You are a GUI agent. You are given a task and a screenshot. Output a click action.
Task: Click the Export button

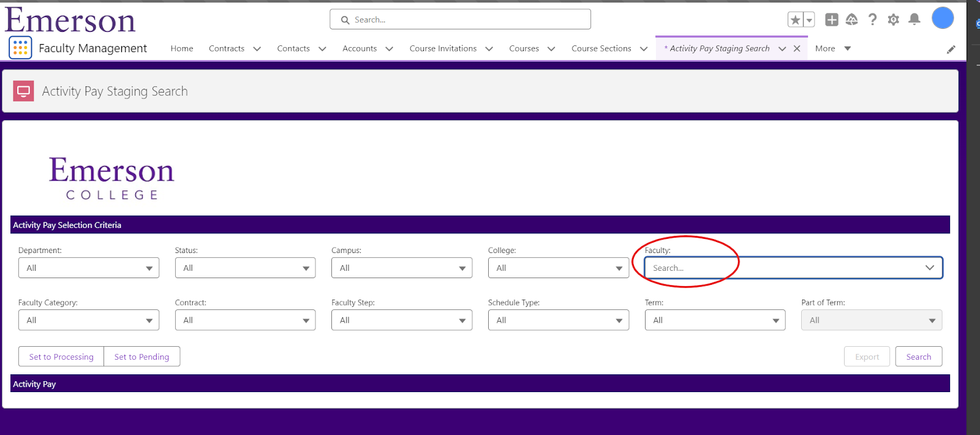coord(867,357)
